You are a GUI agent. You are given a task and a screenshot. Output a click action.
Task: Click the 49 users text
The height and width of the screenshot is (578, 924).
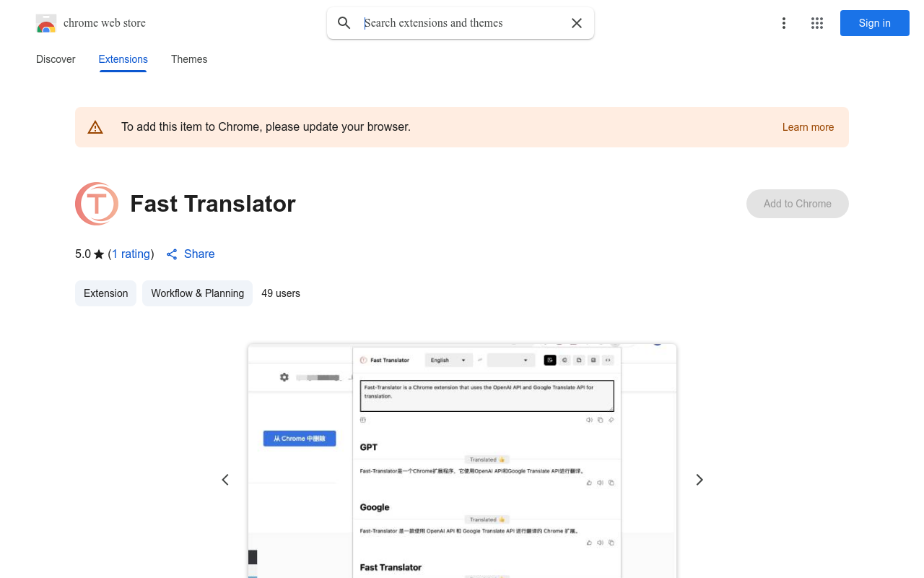281,293
